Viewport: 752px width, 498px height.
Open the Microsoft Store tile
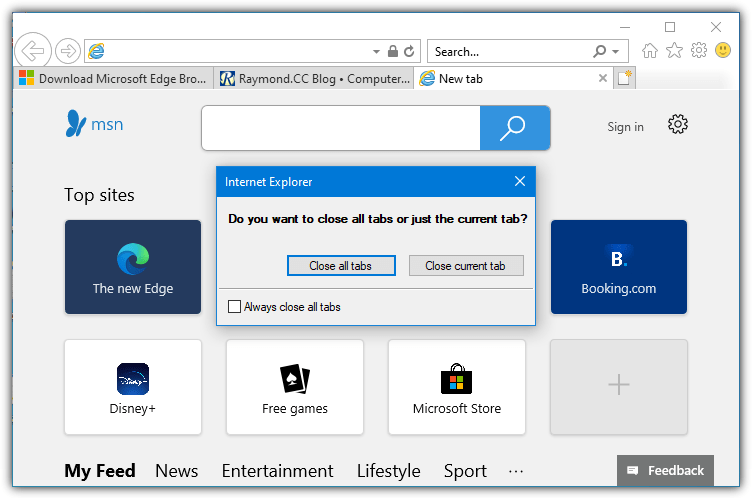click(x=457, y=387)
